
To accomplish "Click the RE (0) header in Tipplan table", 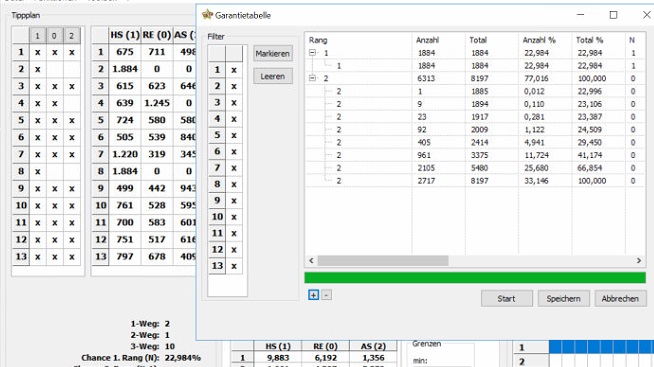I will (157, 35).
